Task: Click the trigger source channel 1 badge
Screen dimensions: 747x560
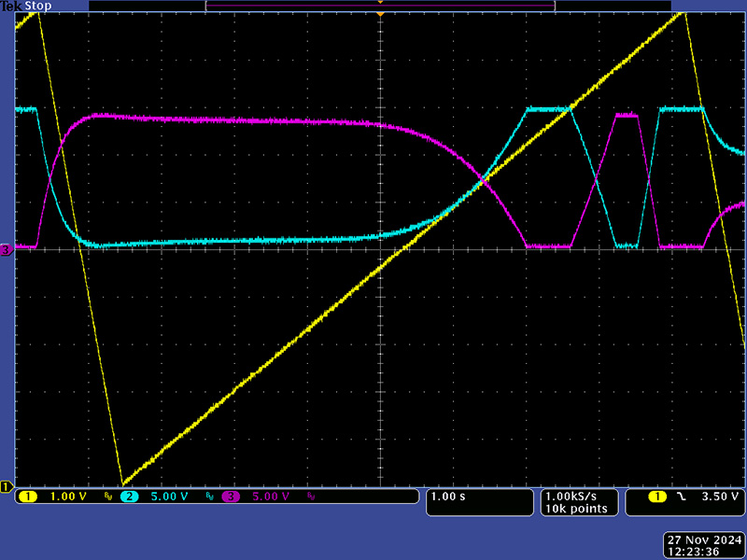Action: coord(658,497)
